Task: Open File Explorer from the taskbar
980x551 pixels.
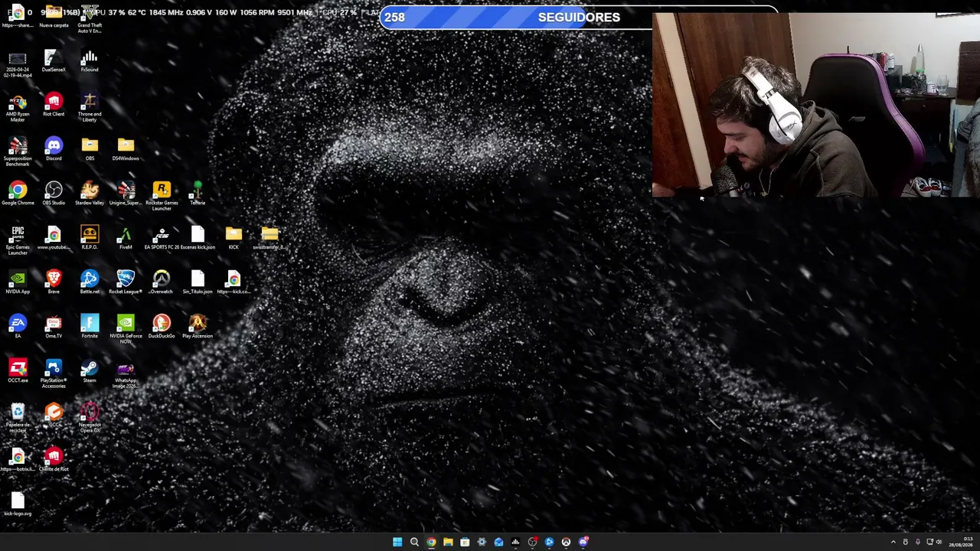Action: click(x=448, y=542)
